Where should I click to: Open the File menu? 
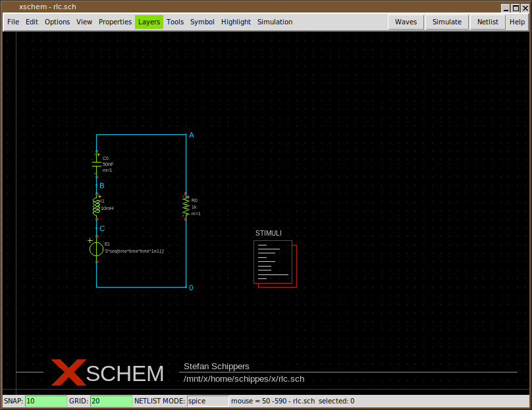[13, 22]
